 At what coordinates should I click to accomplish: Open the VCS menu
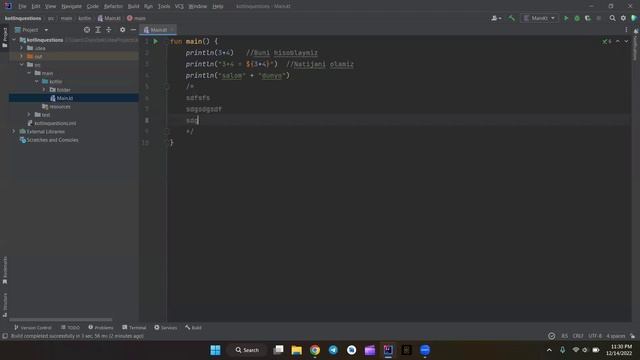(x=179, y=6)
